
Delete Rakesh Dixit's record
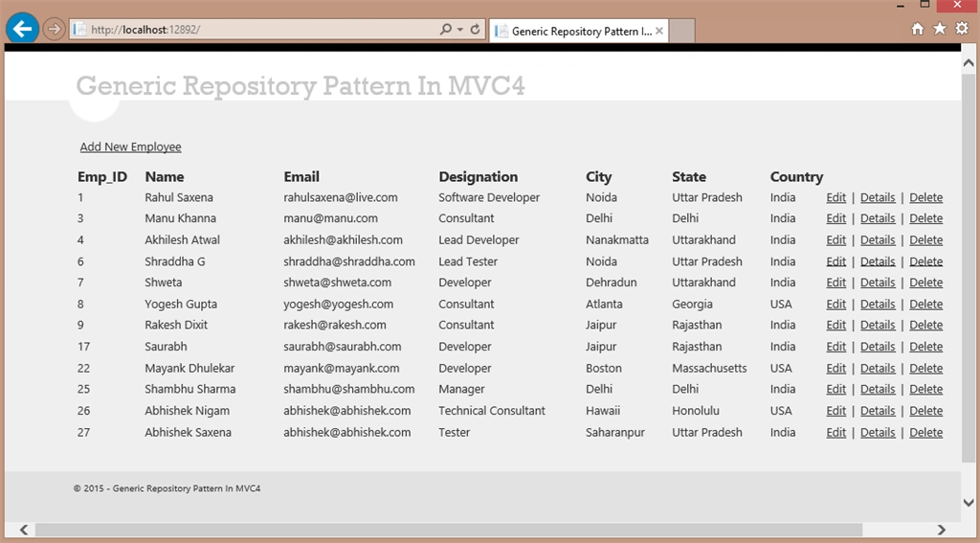925,326
